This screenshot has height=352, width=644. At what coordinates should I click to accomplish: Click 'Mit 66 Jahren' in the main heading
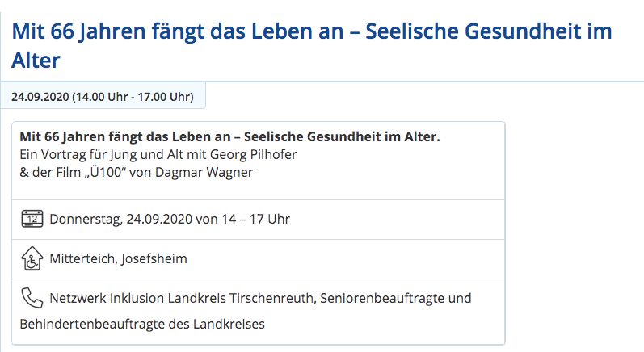[x=78, y=31]
